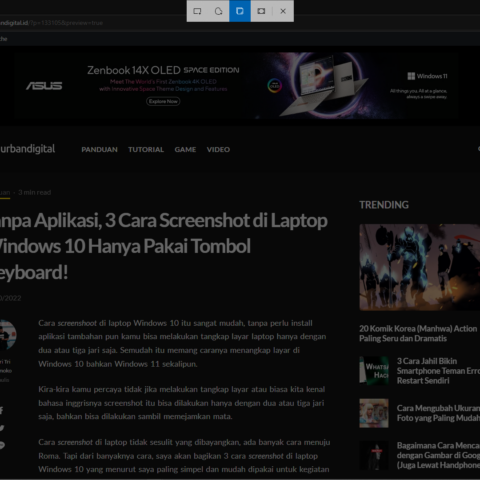
Task: Open the 3 Cara Jahil Bikin Smartphone article
Action: click(438, 371)
